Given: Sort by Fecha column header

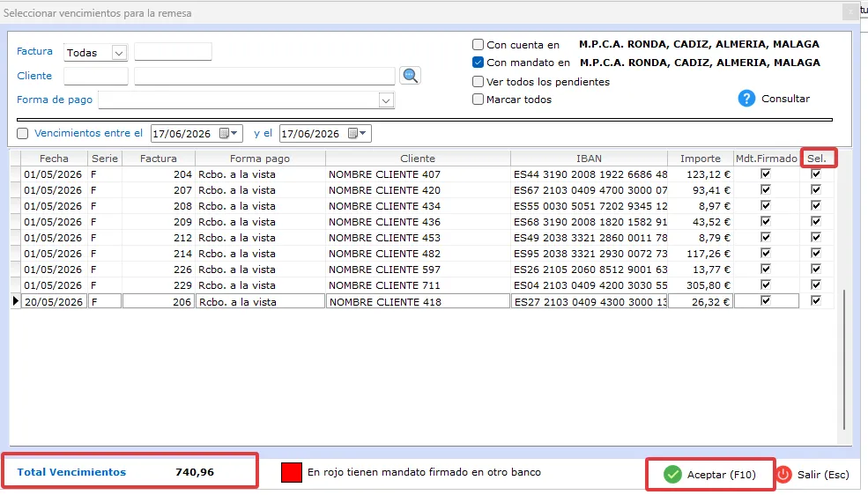Looking at the screenshot, I should point(54,159).
